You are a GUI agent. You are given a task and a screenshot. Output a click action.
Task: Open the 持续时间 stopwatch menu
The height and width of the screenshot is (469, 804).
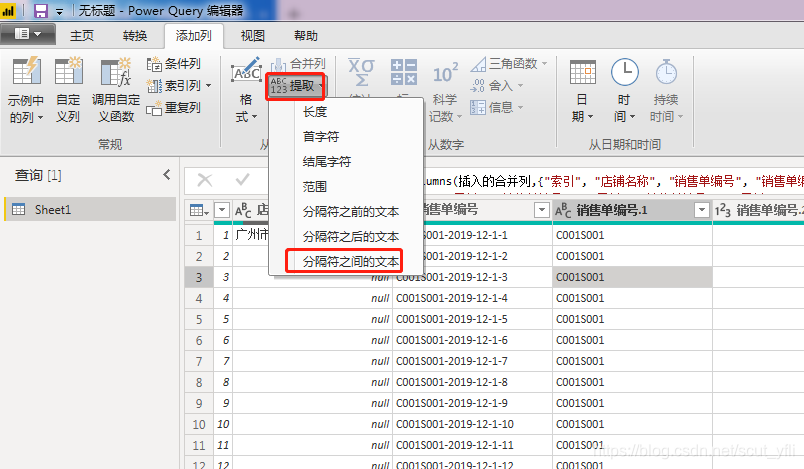(666, 90)
